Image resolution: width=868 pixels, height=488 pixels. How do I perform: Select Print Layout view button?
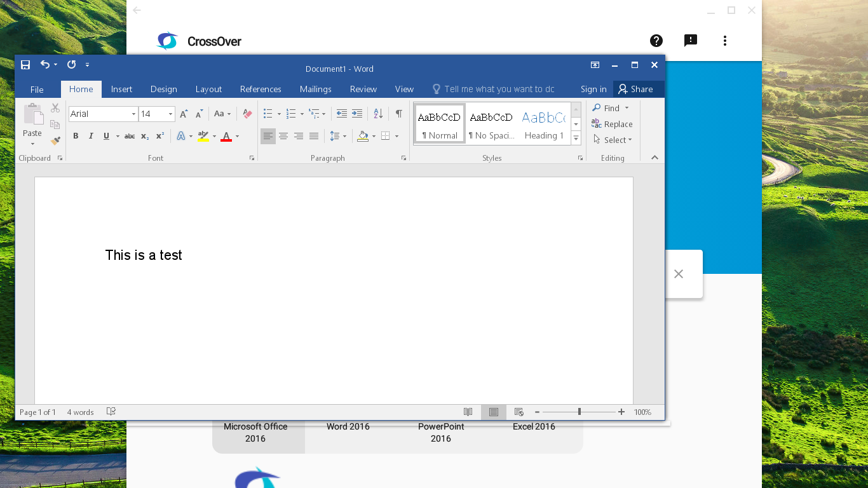[494, 412]
